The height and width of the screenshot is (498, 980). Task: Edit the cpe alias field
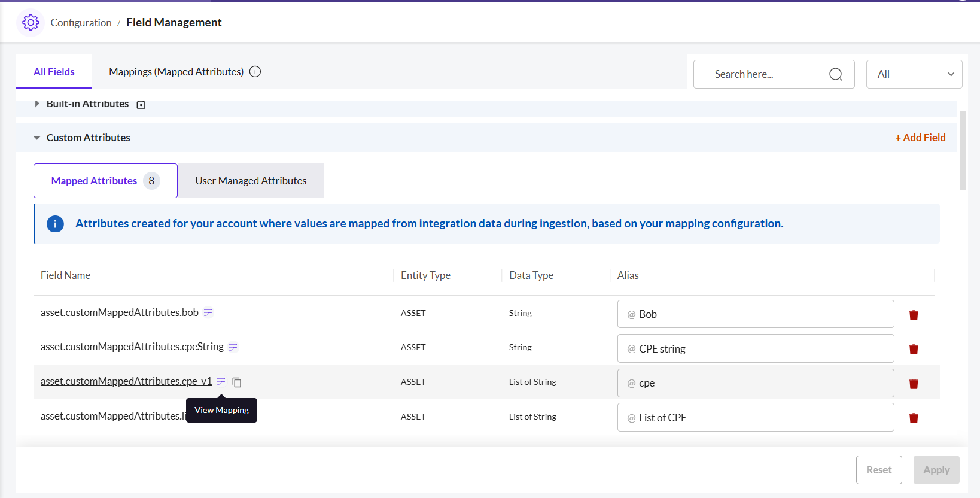tap(756, 383)
